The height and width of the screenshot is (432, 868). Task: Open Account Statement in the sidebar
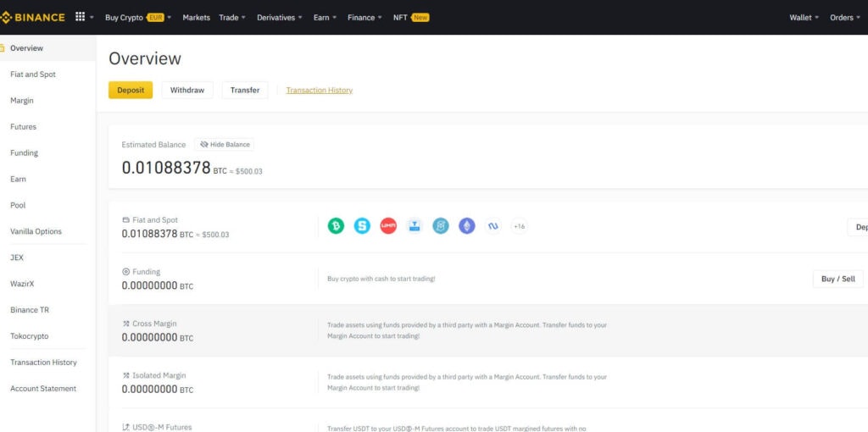pos(43,389)
